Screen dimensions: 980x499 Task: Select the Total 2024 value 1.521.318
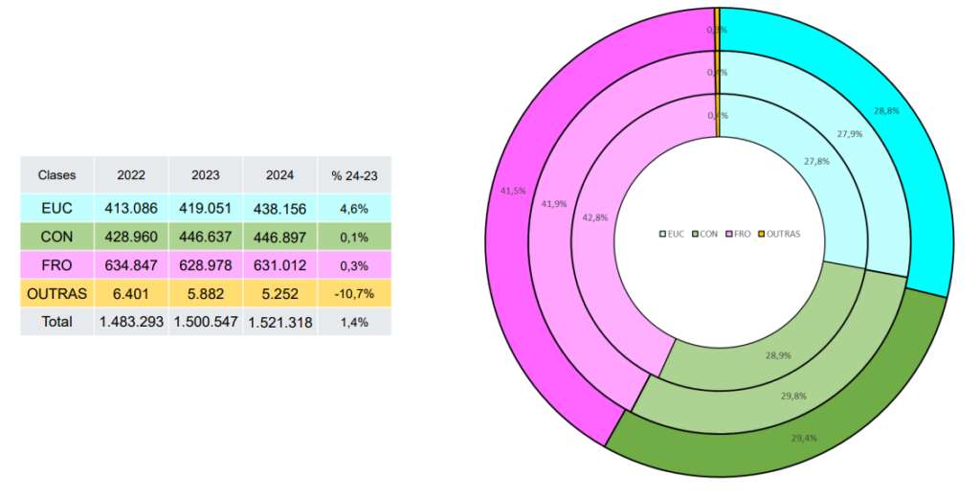(278, 322)
